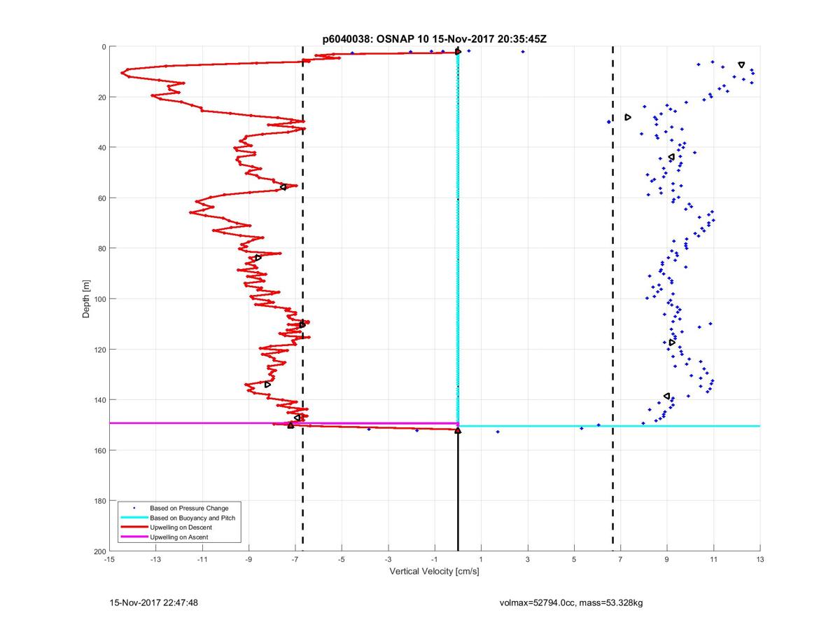Image resolution: width=840 pixels, height=620 pixels.
Task: Click the triangle marker on red curve near 110 m
Action: (302, 324)
